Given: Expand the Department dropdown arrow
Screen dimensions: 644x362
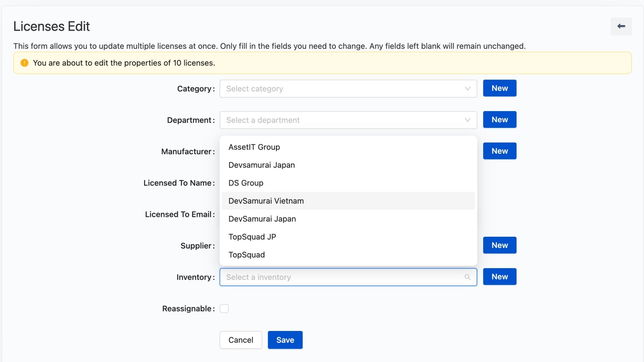Looking at the screenshot, I should pyautogui.click(x=467, y=120).
